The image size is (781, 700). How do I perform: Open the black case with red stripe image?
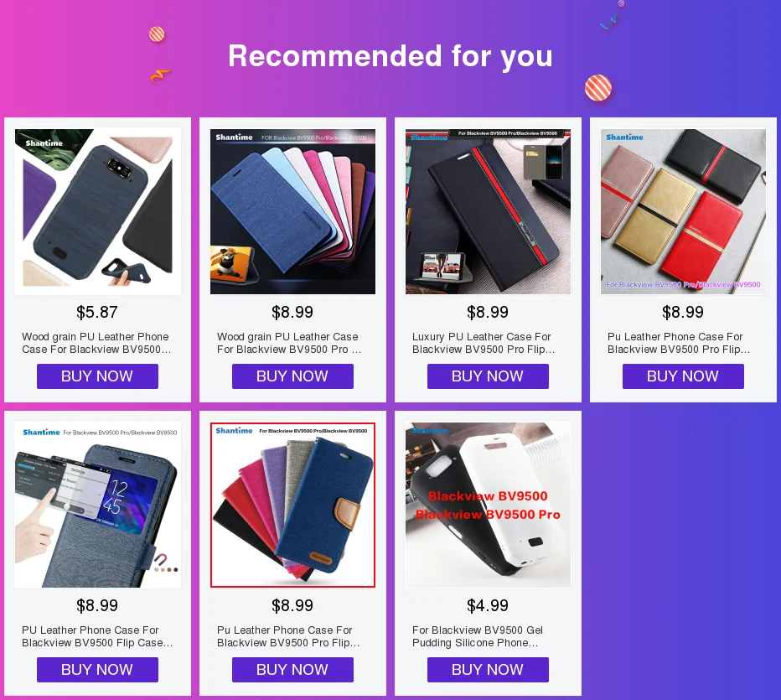point(488,212)
